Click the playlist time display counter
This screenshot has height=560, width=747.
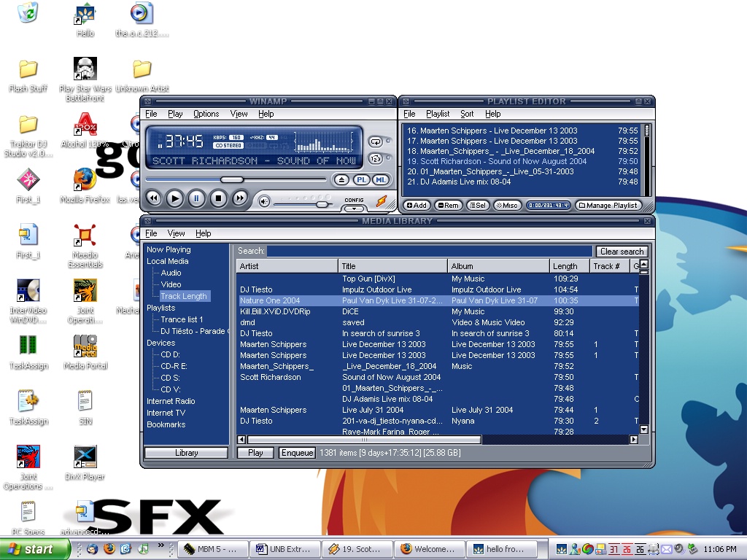(548, 205)
